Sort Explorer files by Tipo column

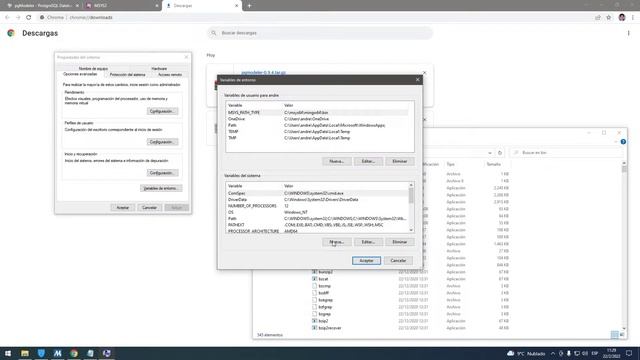[451, 164]
